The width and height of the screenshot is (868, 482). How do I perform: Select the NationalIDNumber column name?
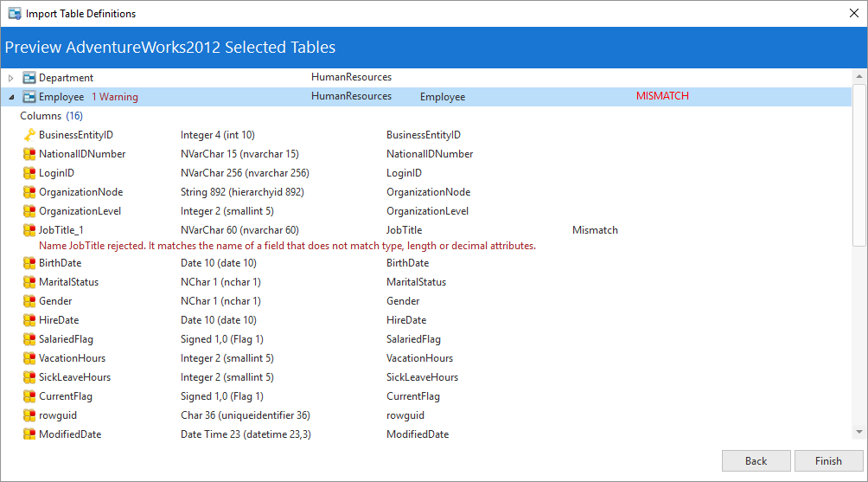[x=82, y=154]
